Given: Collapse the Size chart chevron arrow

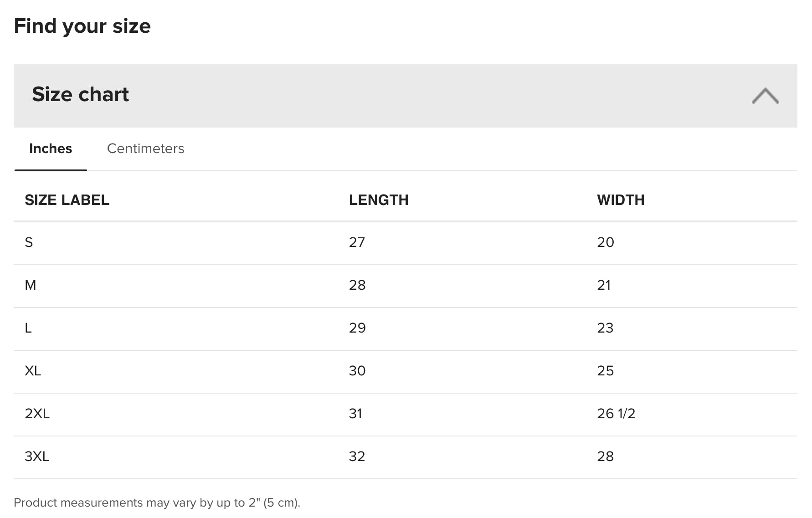Looking at the screenshot, I should coord(765,96).
